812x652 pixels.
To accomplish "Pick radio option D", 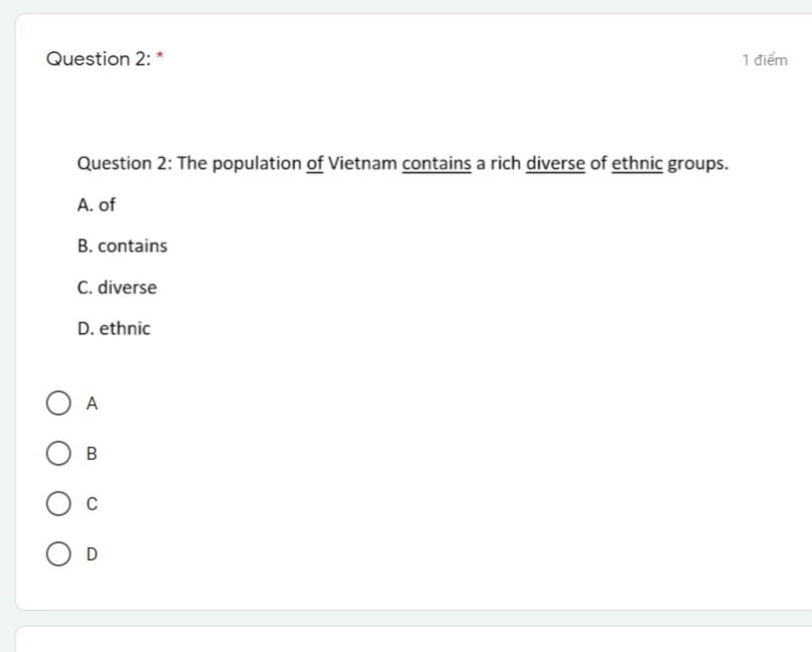I will pos(59,554).
